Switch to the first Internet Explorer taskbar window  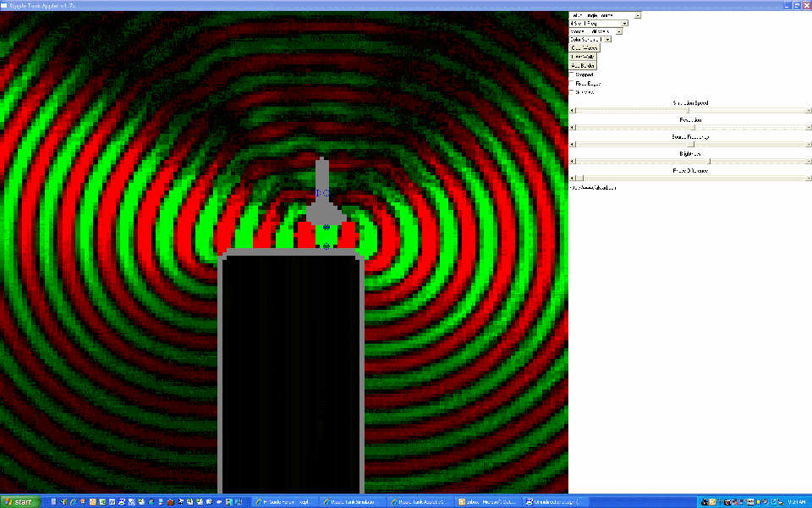click(285, 502)
